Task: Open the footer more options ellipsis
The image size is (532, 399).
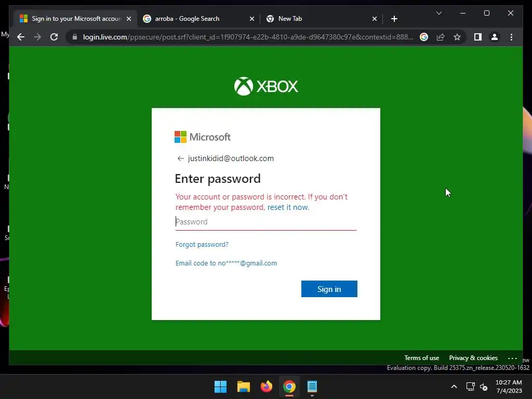Action: pyautogui.click(x=512, y=358)
